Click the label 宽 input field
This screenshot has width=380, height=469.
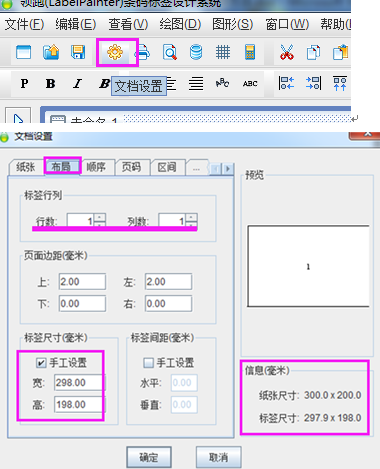point(79,383)
